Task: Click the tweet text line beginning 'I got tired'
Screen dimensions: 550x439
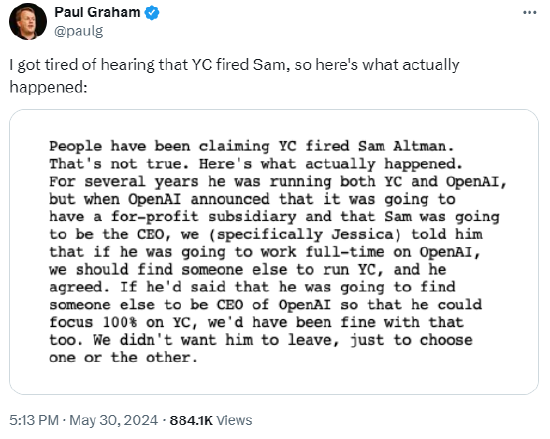Action: [x=234, y=65]
